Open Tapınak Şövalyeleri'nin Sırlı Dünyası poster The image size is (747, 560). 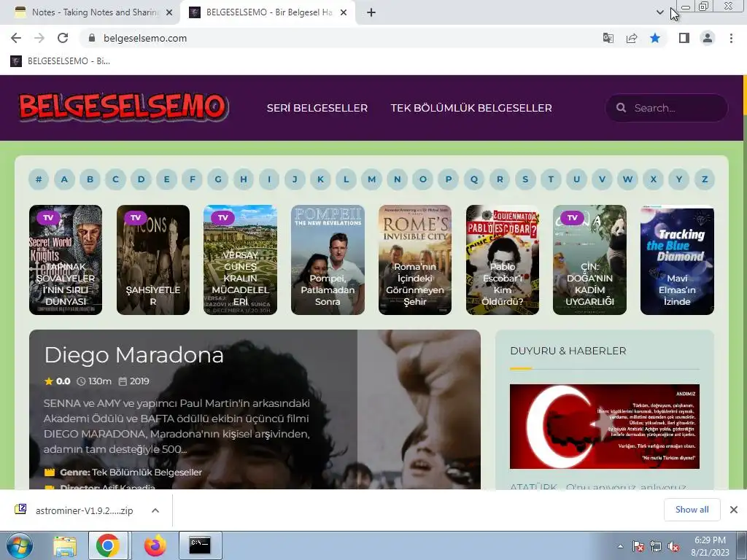[x=66, y=260]
